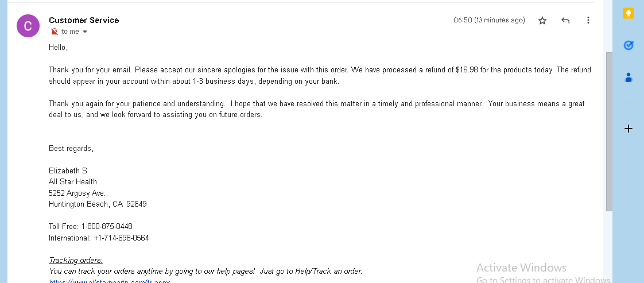Expand recipient details arrow beside "to me"
644x283 pixels.
pyautogui.click(x=85, y=32)
